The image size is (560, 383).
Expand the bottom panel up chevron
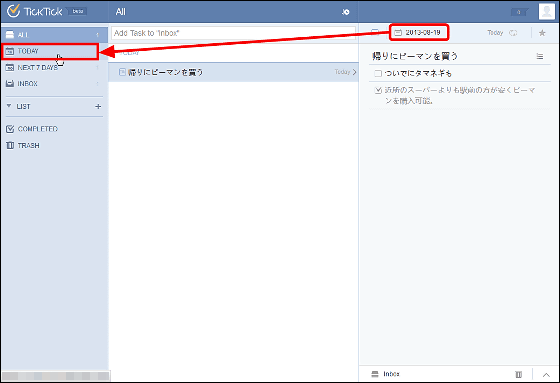click(546, 375)
